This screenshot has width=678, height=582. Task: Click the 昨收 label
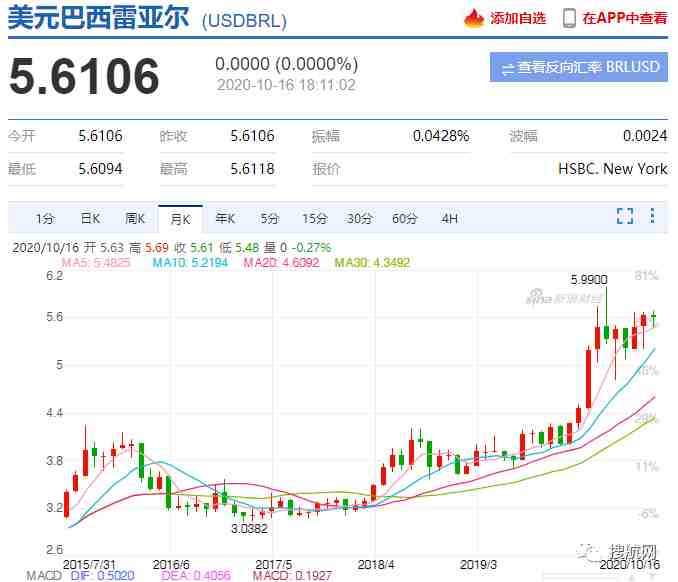click(173, 136)
